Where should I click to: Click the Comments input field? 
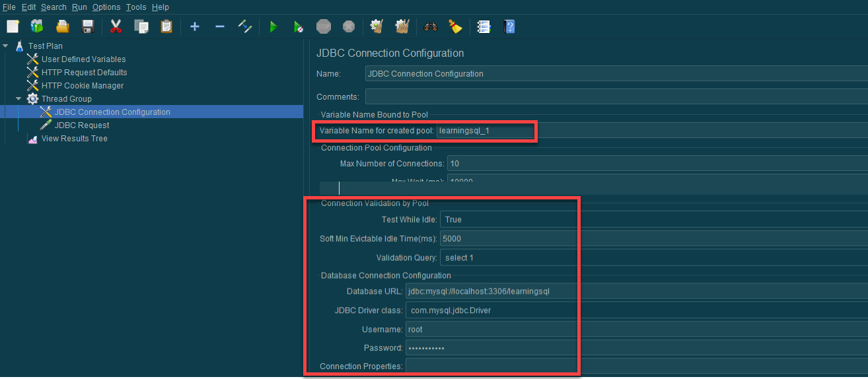(x=616, y=96)
